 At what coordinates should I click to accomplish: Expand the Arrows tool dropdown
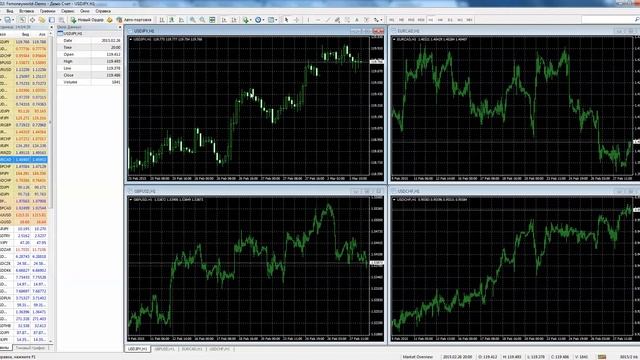381,20
